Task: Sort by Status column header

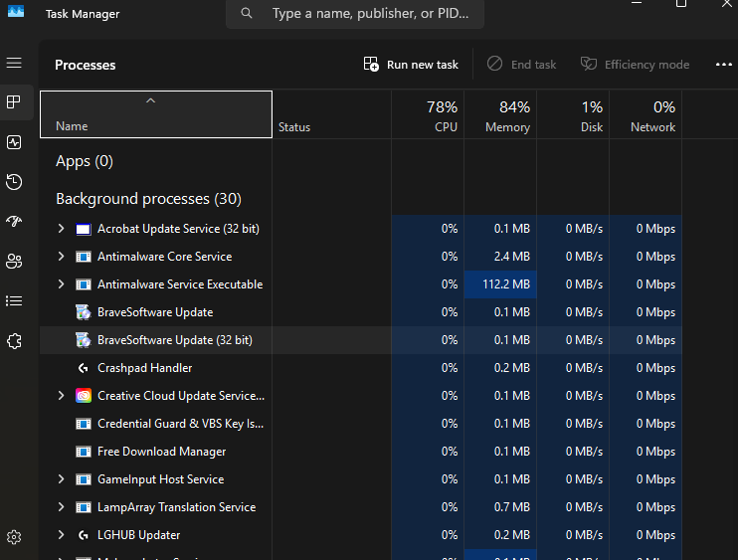Action: [332, 114]
